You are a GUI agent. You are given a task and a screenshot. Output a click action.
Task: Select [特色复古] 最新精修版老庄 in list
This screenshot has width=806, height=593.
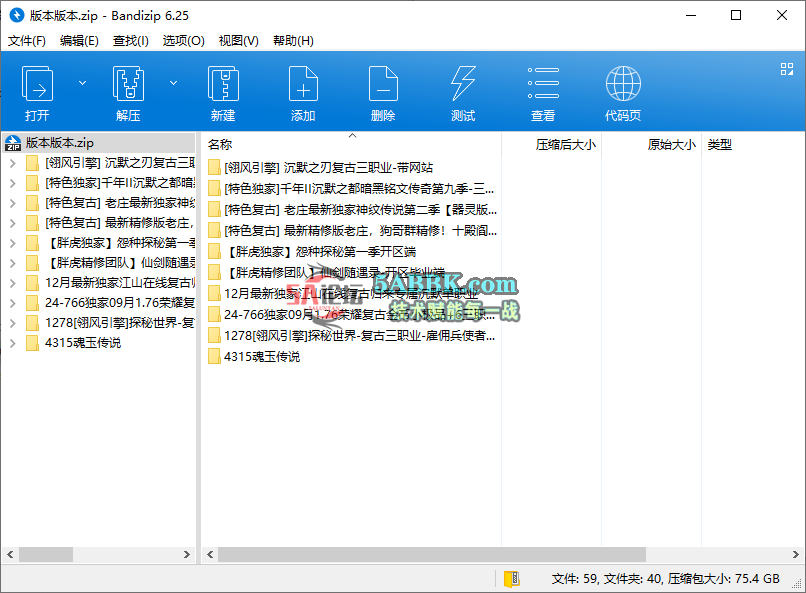360,231
